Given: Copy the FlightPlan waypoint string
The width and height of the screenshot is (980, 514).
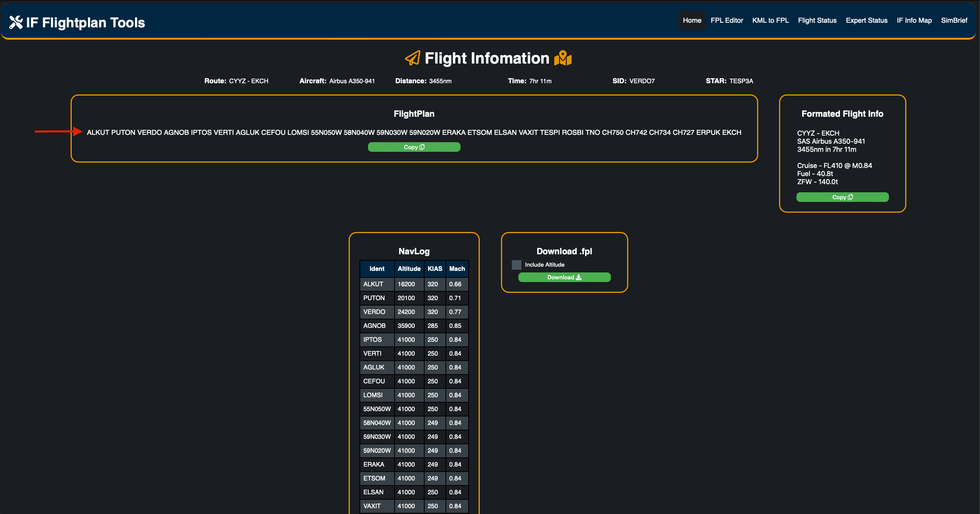Looking at the screenshot, I should point(414,147).
